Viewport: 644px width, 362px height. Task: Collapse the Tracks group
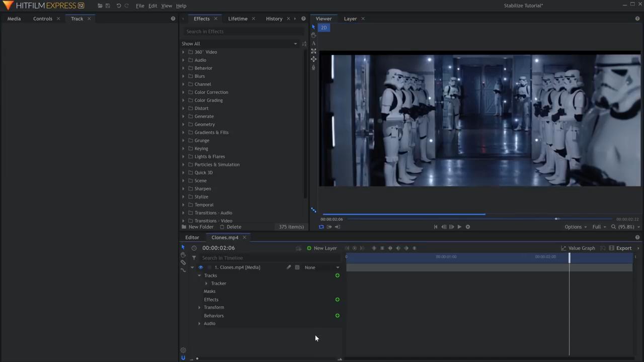pyautogui.click(x=199, y=276)
